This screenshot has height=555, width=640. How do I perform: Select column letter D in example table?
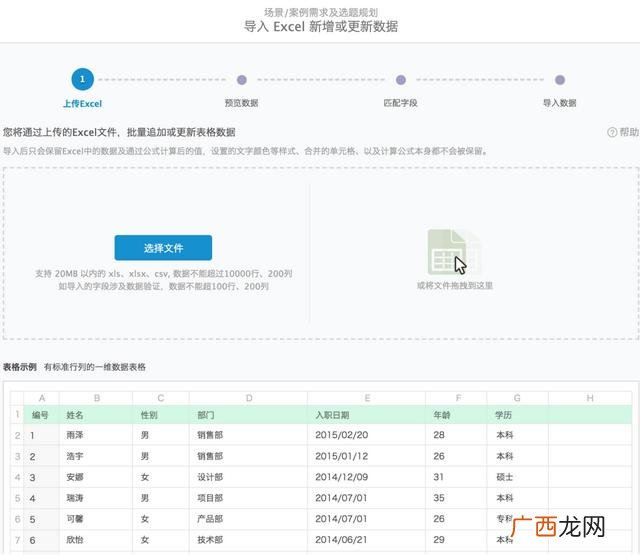coord(249,398)
